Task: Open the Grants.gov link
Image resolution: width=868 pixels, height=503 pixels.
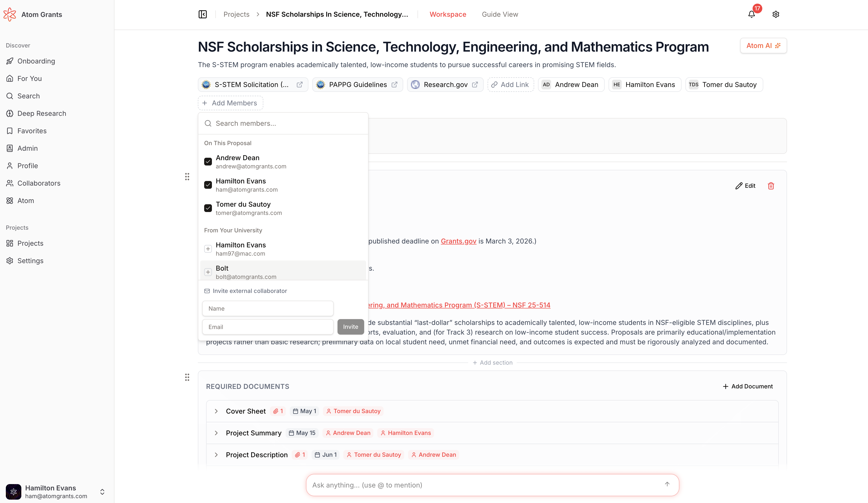Action: [x=458, y=241]
